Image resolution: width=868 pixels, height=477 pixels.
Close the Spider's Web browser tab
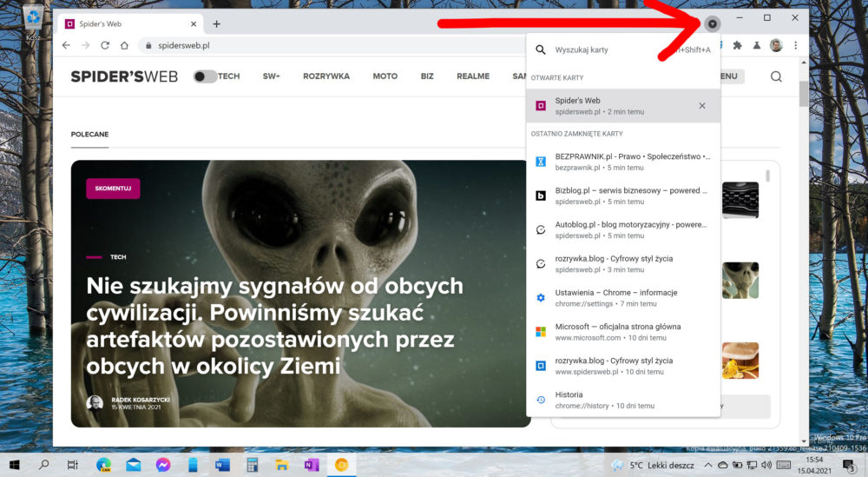click(x=194, y=23)
